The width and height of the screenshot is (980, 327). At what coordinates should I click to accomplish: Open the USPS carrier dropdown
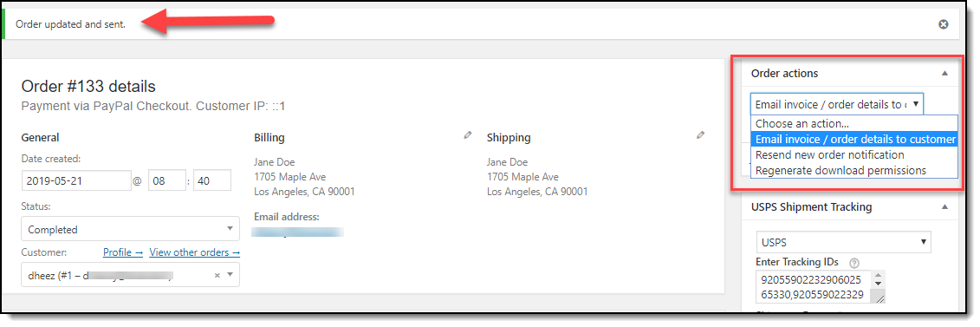(843, 242)
